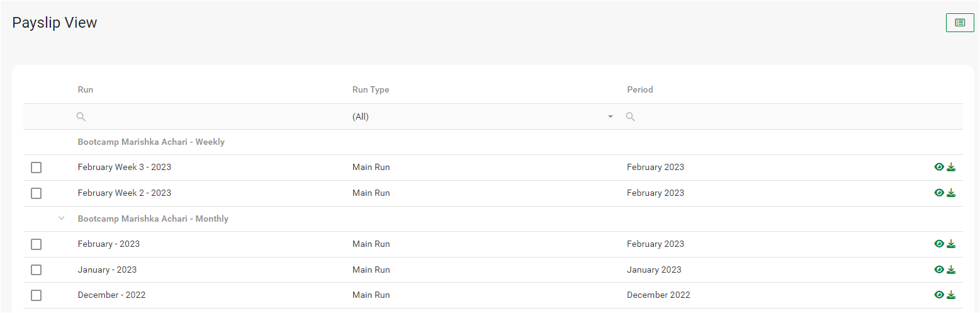Check the December - 2022 row checkbox
Viewport: 980px width, 313px height.
click(37, 295)
